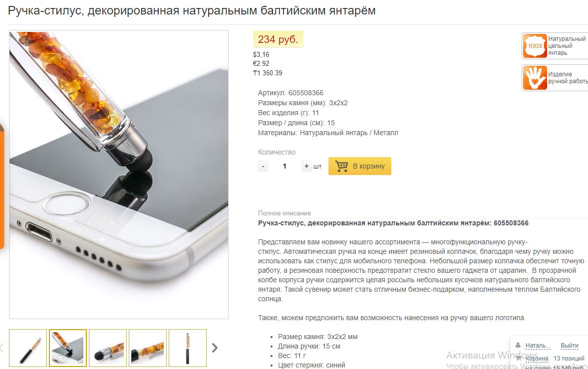
Task: Select the second thumbnail with phone
Action: coord(68,348)
